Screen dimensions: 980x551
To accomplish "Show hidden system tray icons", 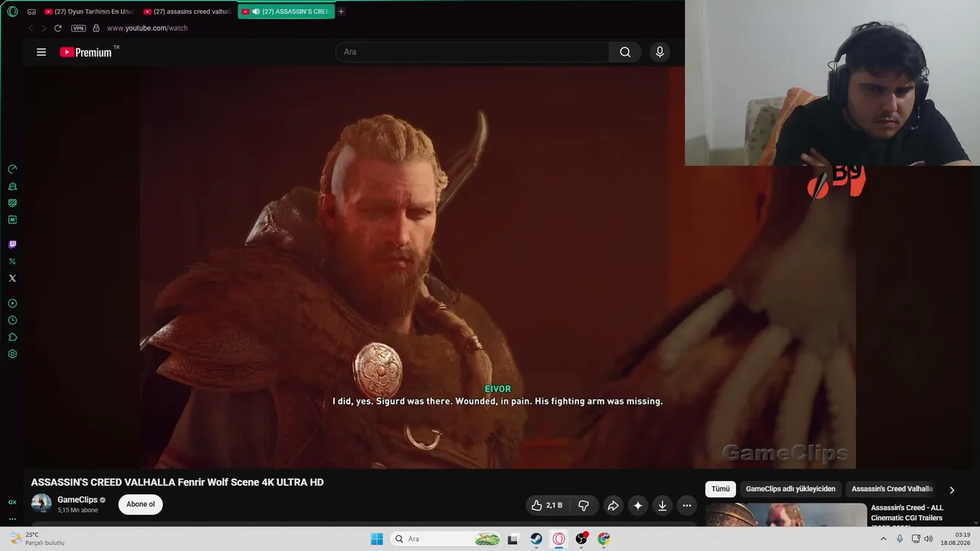I will [x=884, y=539].
